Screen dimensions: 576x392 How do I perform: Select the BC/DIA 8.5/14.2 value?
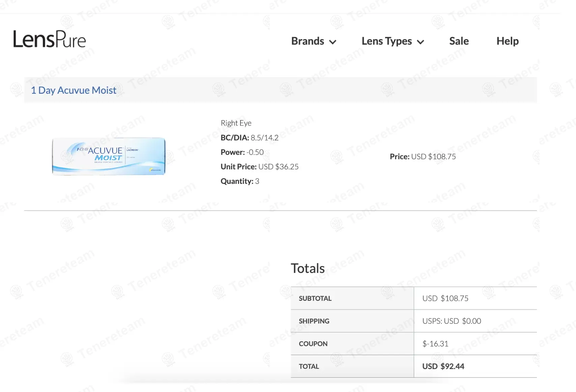264,138
